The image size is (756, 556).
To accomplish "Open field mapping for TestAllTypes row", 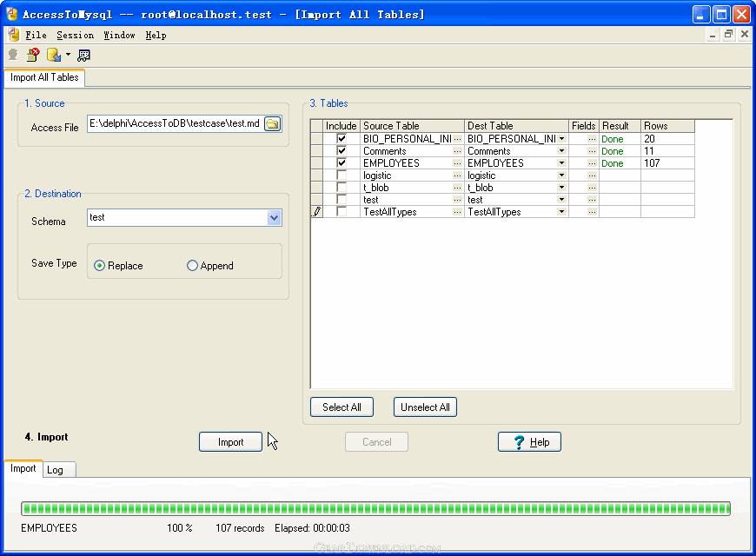I will click(x=592, y=212).
